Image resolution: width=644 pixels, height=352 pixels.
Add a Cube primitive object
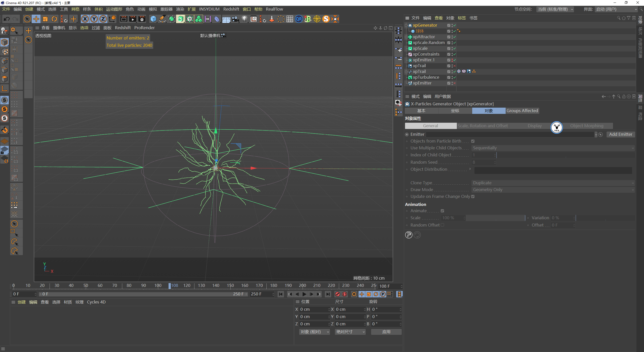coord(153,19)
